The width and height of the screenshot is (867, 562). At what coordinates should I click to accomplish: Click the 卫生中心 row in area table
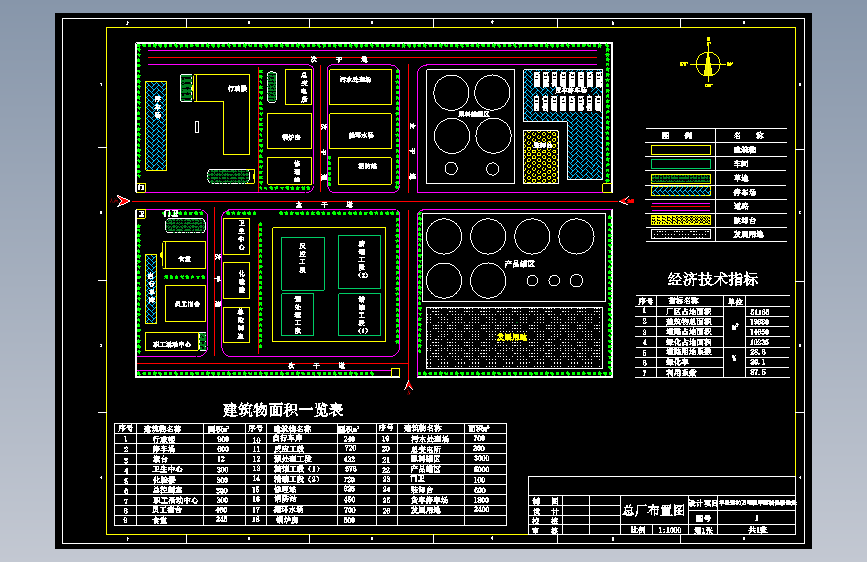182,469
